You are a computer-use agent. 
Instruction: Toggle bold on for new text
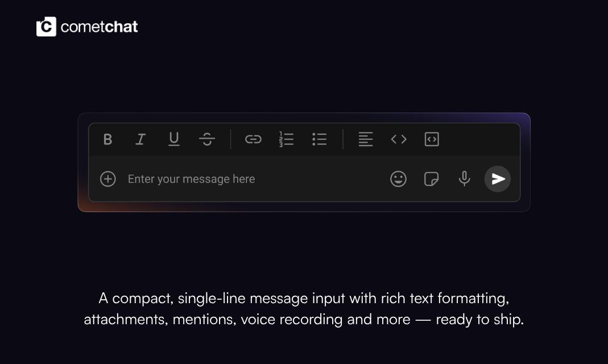coord(107,139)
